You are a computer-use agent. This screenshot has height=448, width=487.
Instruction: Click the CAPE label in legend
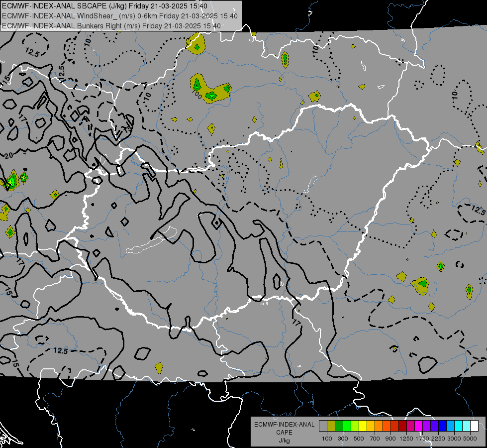[284, 433]
